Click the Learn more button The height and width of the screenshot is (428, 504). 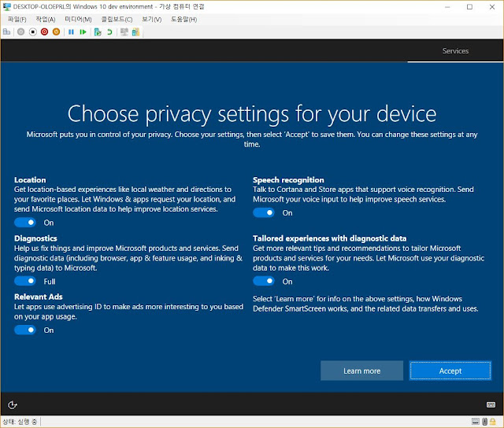pyautogui.click(x=361, y=371)
